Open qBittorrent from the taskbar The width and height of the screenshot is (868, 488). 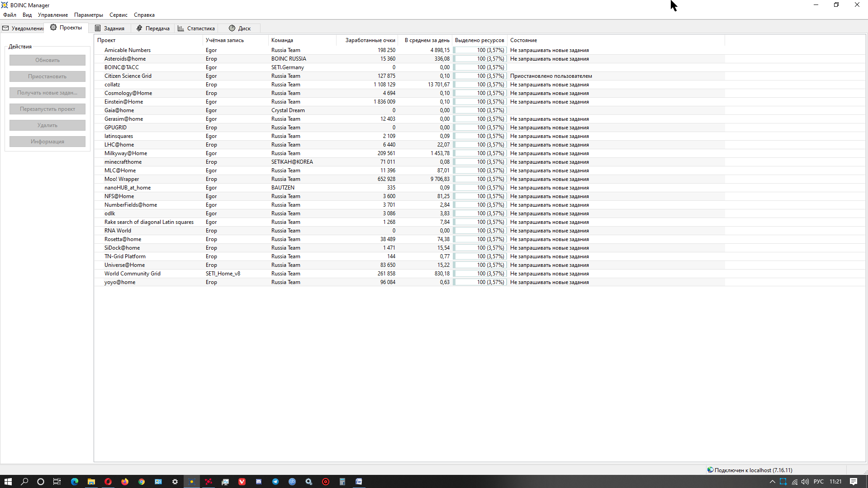point(292,482)
